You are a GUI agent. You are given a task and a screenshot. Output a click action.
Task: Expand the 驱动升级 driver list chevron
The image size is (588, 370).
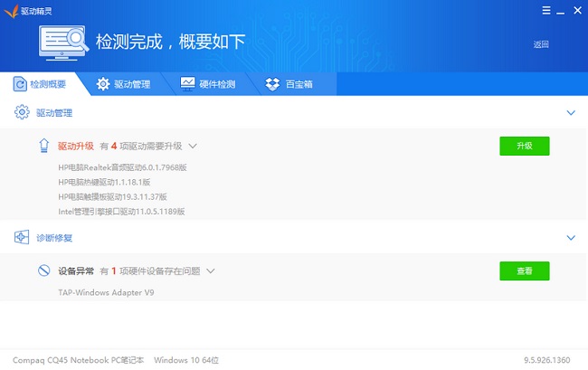(x=193, y=146)
